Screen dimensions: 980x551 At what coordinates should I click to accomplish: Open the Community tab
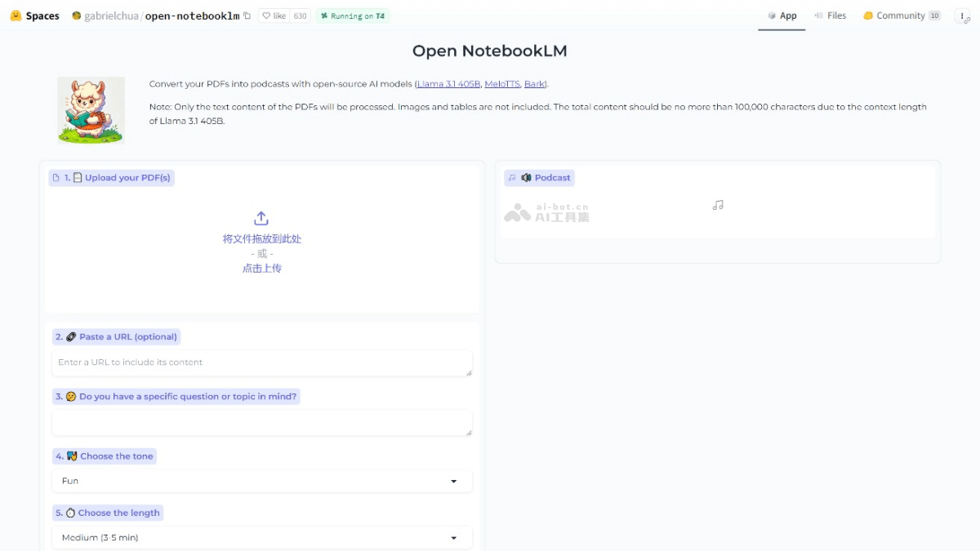click(894, 15)
